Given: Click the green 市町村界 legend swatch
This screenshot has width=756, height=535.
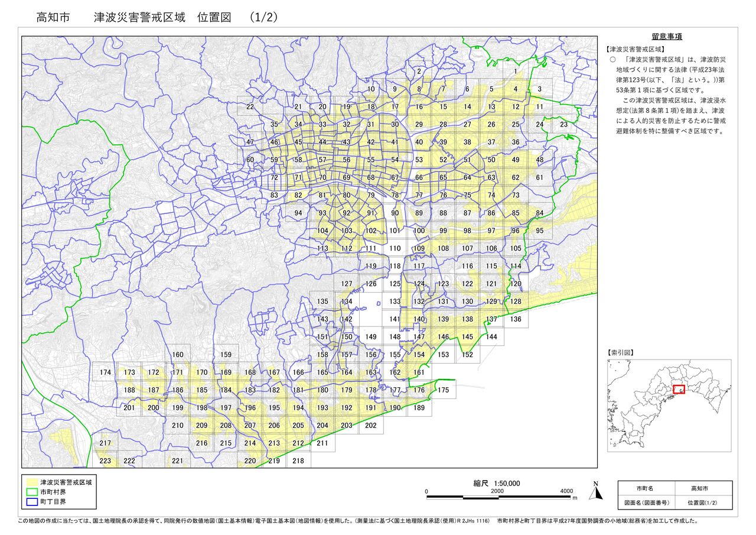Looking at the screenshot, I should point(31,492).
